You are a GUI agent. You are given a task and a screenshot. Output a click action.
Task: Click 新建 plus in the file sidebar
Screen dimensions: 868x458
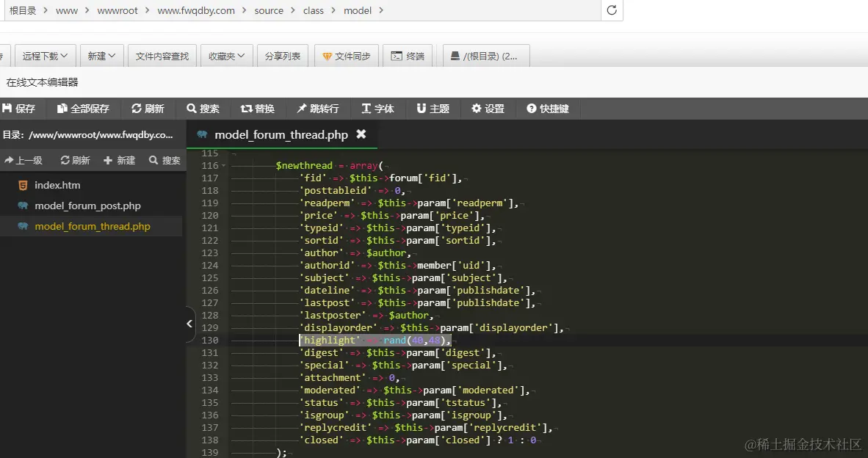[x=119, y=160]
